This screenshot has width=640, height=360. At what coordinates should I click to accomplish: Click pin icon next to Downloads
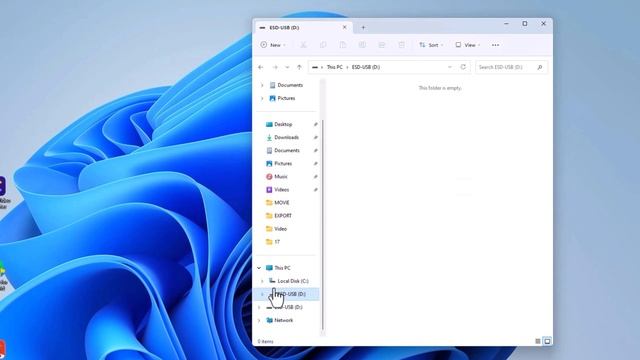click(x=316, y=137)
